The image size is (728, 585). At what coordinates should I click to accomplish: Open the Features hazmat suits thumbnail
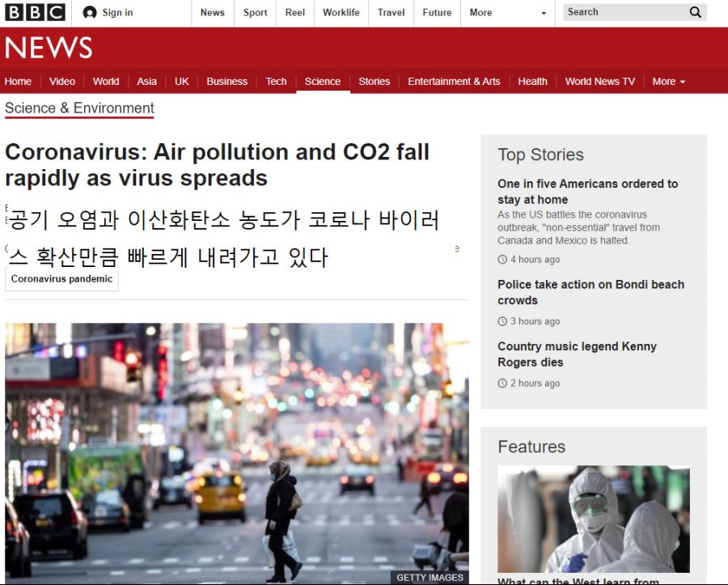[x=593, y=519]
